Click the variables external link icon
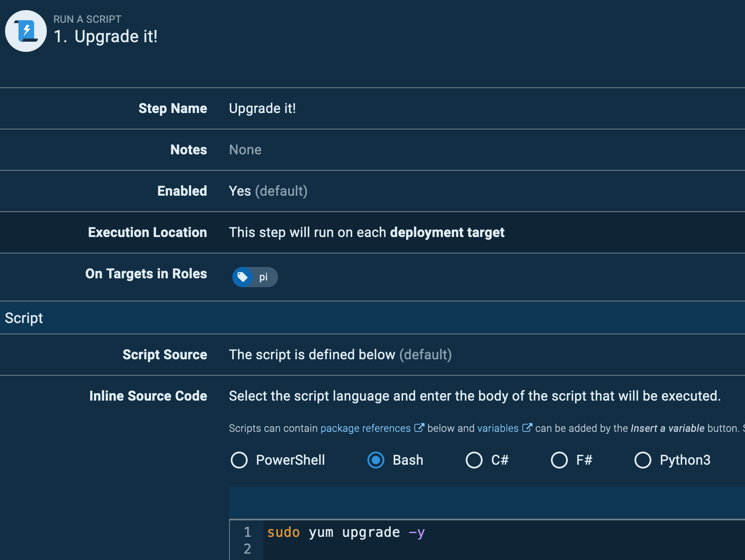The image size is (745, 560). (x=527, y=428)
